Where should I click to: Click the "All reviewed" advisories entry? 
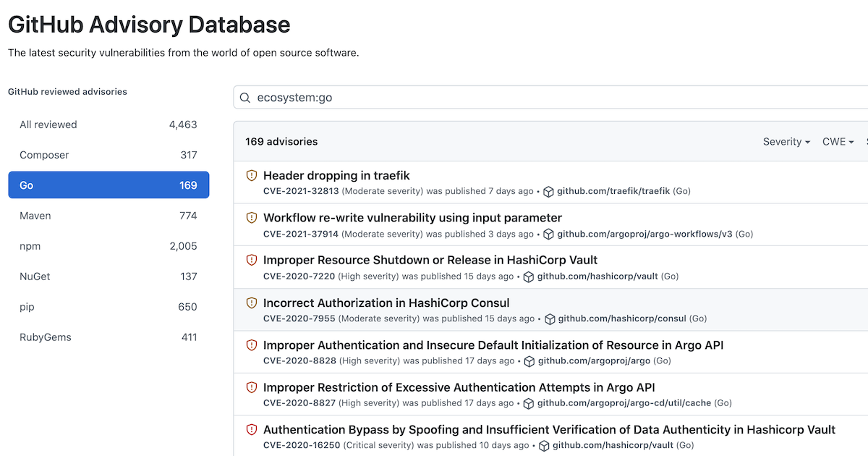click(48, 124)
